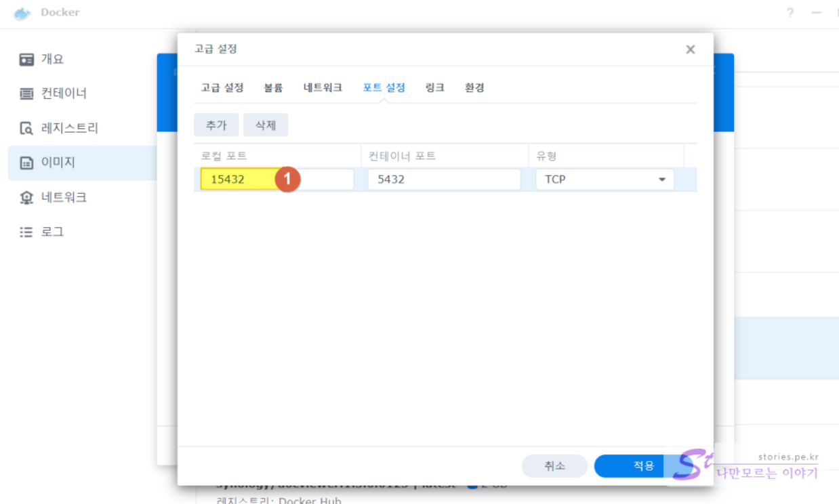The width and height of the screenshot is (839, 504).
Task: Open the 환경 tab
Action: (474, 88)
